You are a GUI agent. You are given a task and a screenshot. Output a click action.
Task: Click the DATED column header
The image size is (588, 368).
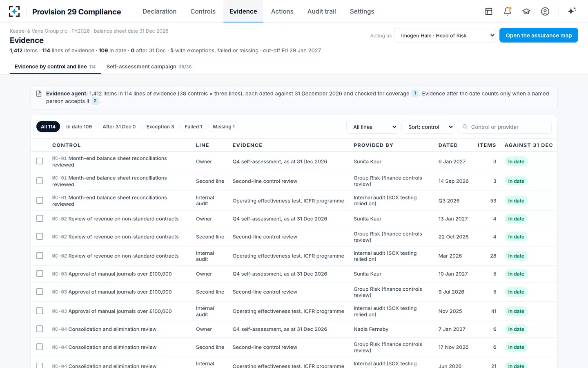coord(448,145)
